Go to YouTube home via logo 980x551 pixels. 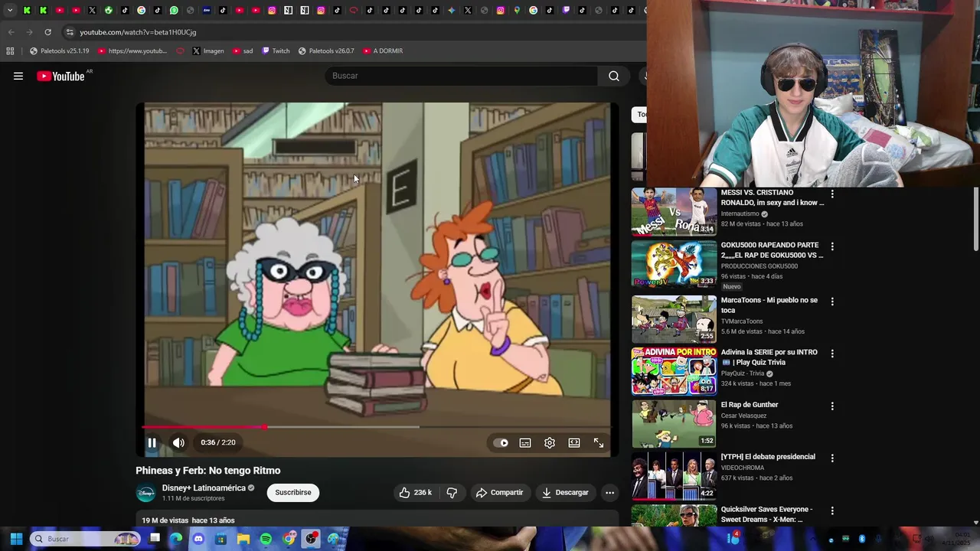click(x=60, y=76)
